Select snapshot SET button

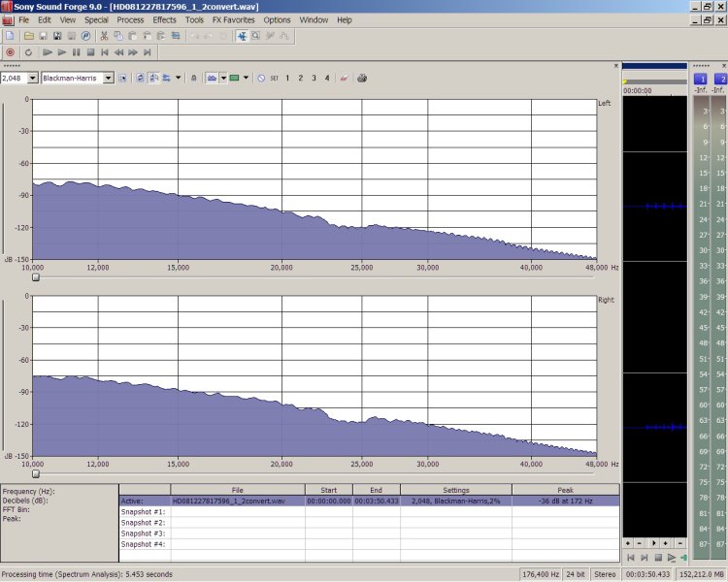pos(274,78)
